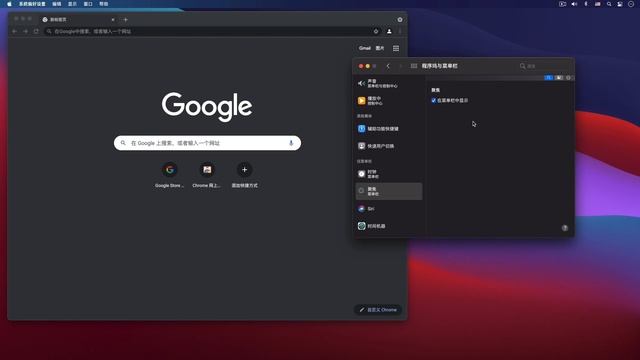The image size is (640, 360).
Task: Click the Chrome tab-strip settings icon
Action: pos(400,20)
